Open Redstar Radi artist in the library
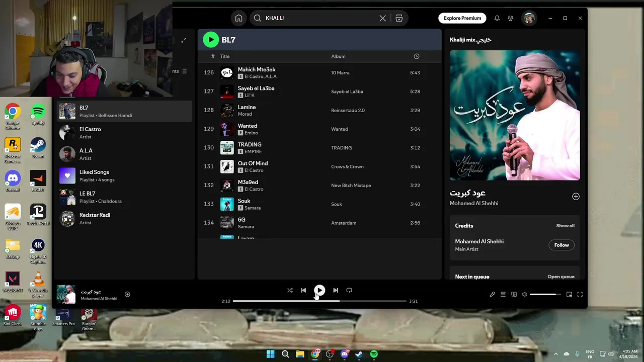Screen dimensions: 644x362 point(124,218)
